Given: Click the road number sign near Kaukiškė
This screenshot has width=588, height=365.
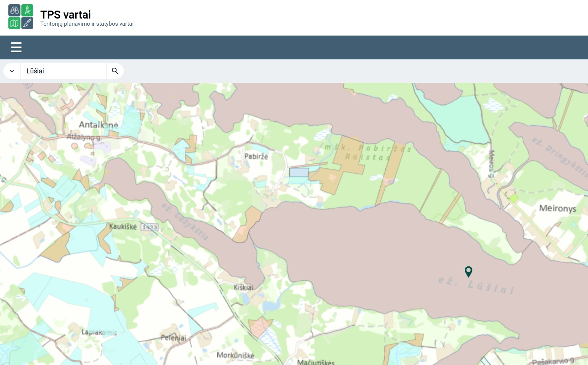Looking at the screenshot, I should coord(150,227).
